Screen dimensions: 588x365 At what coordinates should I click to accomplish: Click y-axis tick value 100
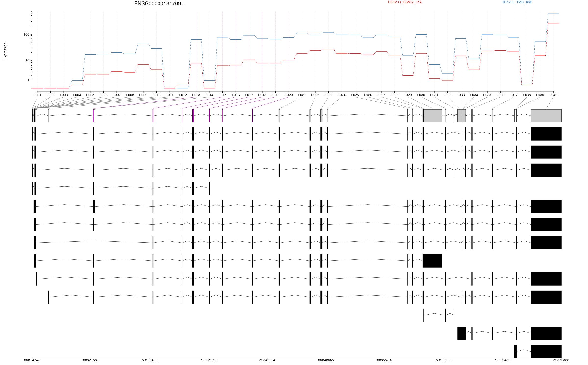coord(26,34)
